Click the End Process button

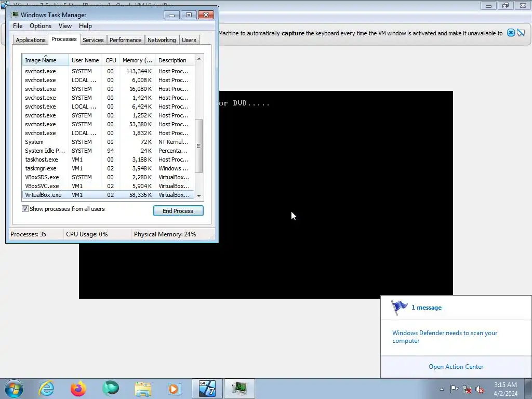[178, 211]
